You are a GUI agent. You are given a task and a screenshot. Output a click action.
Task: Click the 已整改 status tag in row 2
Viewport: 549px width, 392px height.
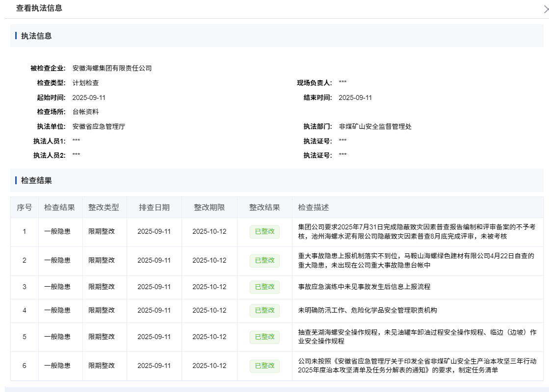[x=265, y=261]
